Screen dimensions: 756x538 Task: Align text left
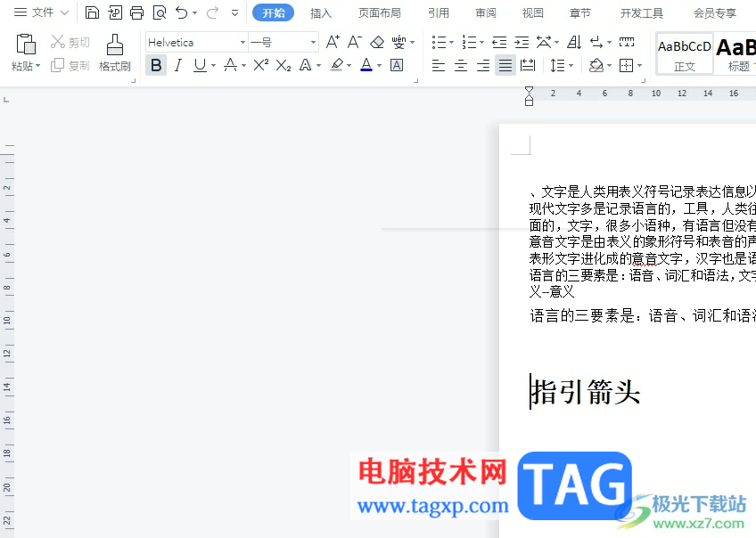[439, 65]
